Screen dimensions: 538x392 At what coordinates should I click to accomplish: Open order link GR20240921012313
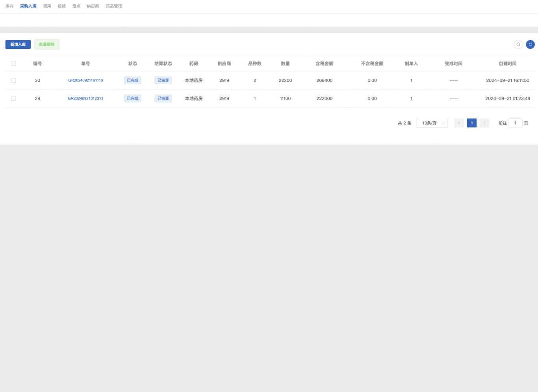click(85, 98)
